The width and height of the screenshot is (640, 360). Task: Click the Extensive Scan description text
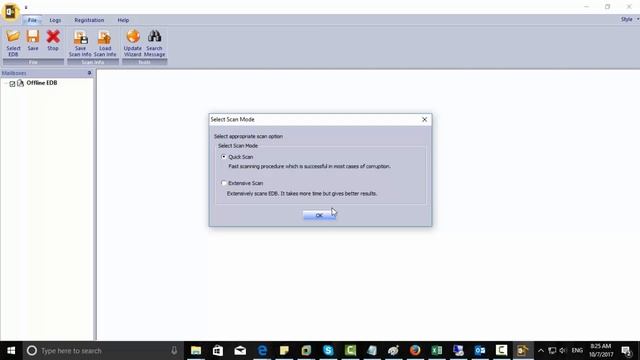click(x=302, y=193)
